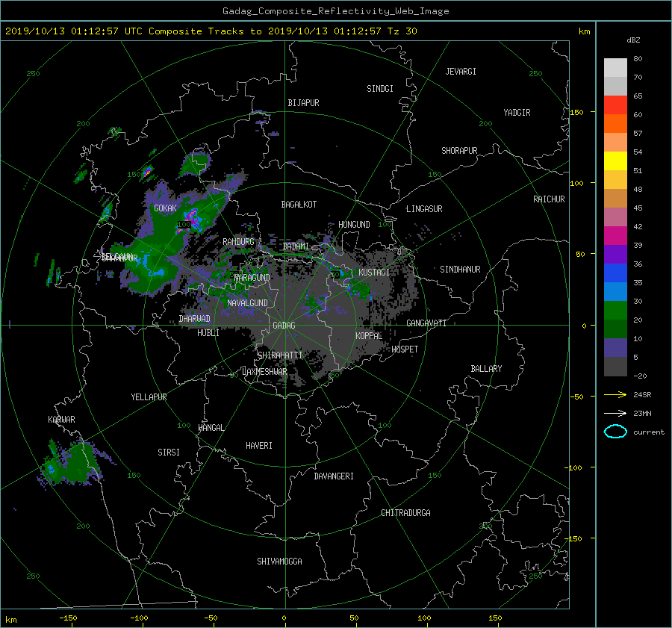
Task: Click the KARWAR city label
Action: tap(61, 419)
